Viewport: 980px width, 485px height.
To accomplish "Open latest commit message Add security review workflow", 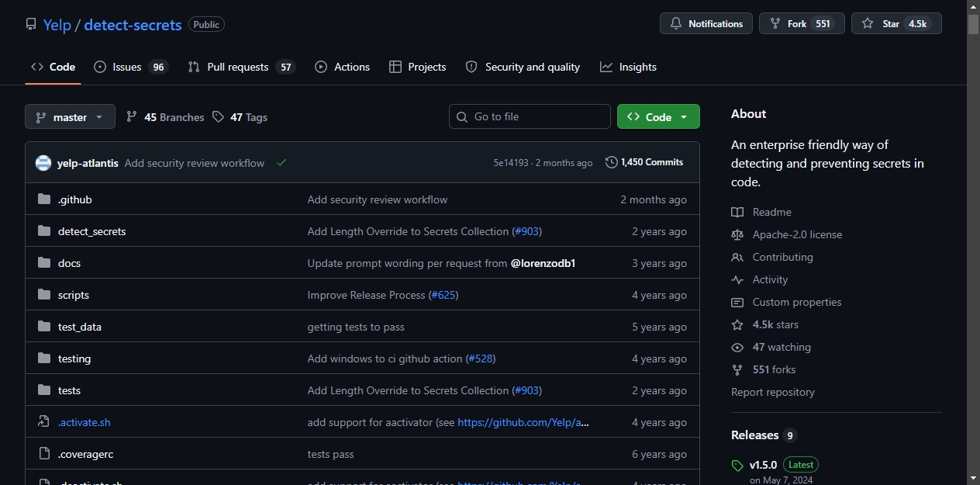I will 195,163.
